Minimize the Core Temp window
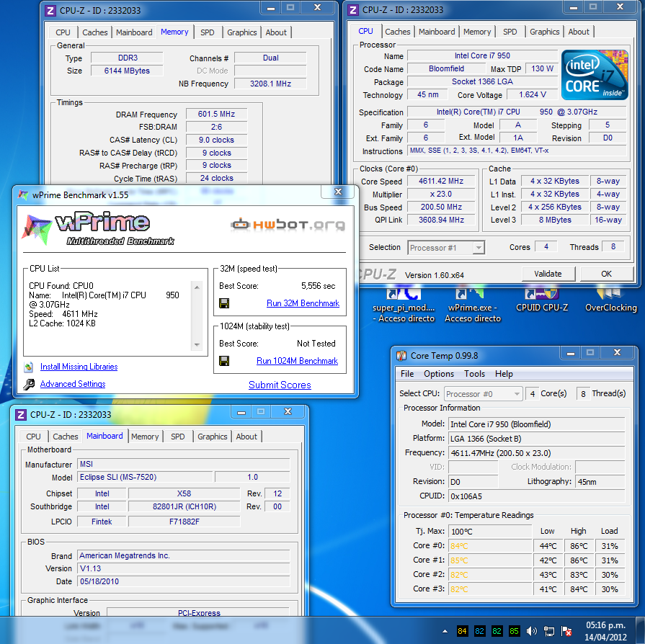The width and height of the screenshot is (645, 644). point(571,353)
